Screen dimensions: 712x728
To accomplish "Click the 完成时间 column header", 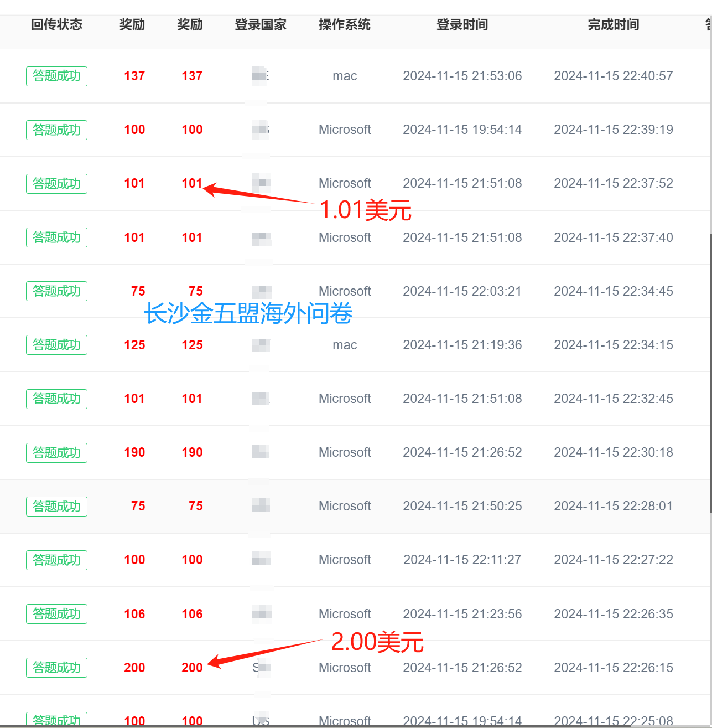I will (x=614, y=25).
